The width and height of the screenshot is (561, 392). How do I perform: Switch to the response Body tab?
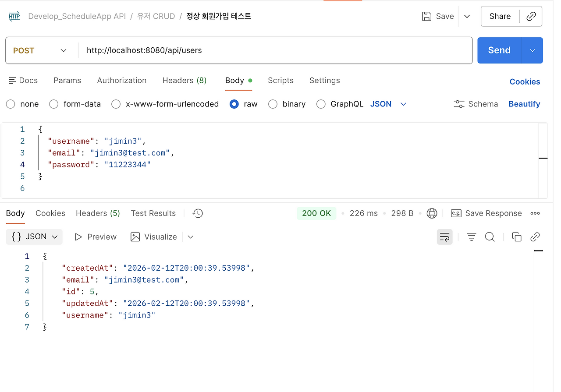(x=15, y=213)
